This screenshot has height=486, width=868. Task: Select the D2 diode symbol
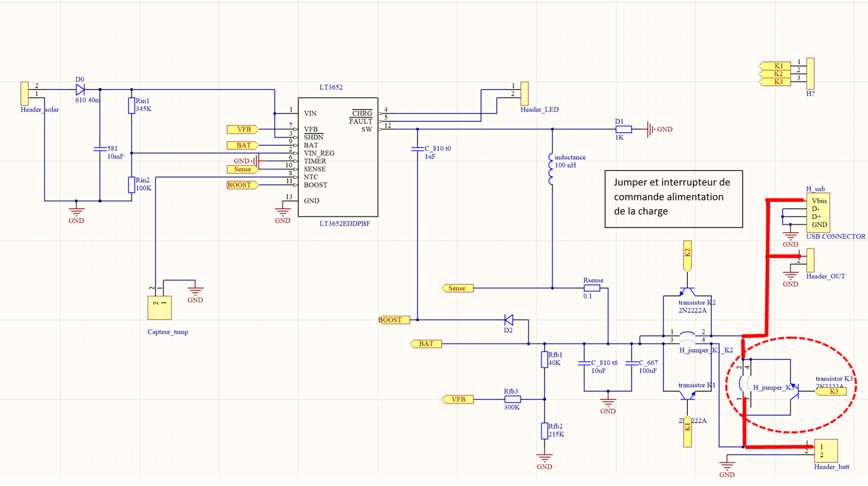(x=508, y=320)
